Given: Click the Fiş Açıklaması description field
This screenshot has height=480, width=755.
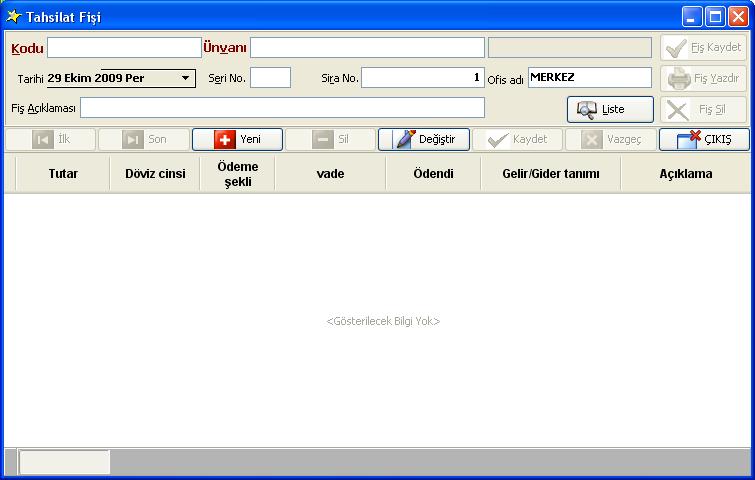Looking at the screenshot, I should pos(282,108).
